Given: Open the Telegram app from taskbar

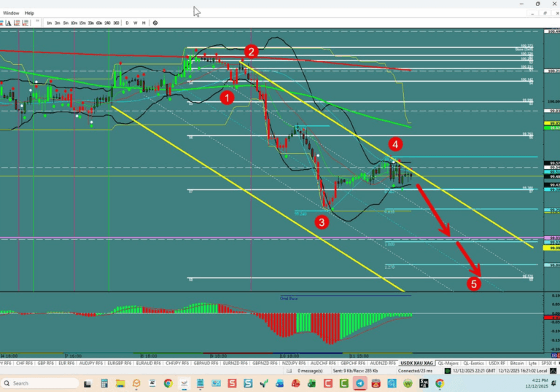Looking at the screenshot, I should pos(359,383).
